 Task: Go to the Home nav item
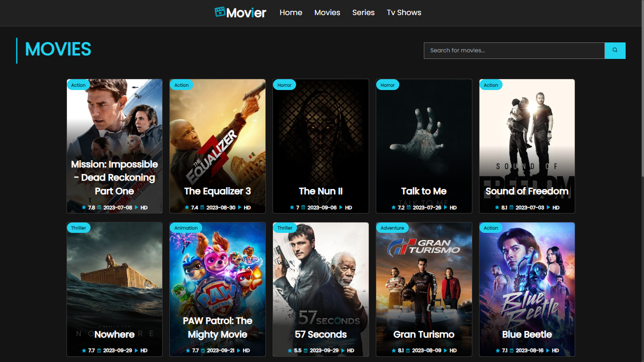click(291, 13)
